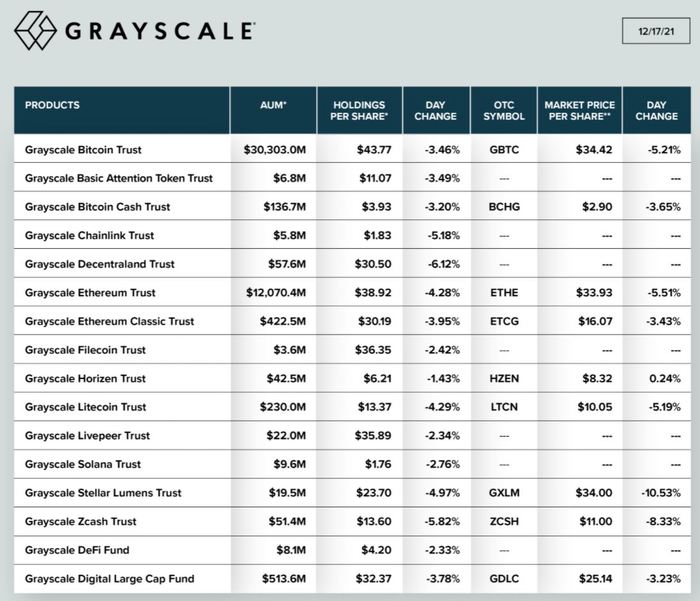Click the GRAYSCALE brand name text
The width and height of the screenshot is (700, 601).
coord(159,31)
